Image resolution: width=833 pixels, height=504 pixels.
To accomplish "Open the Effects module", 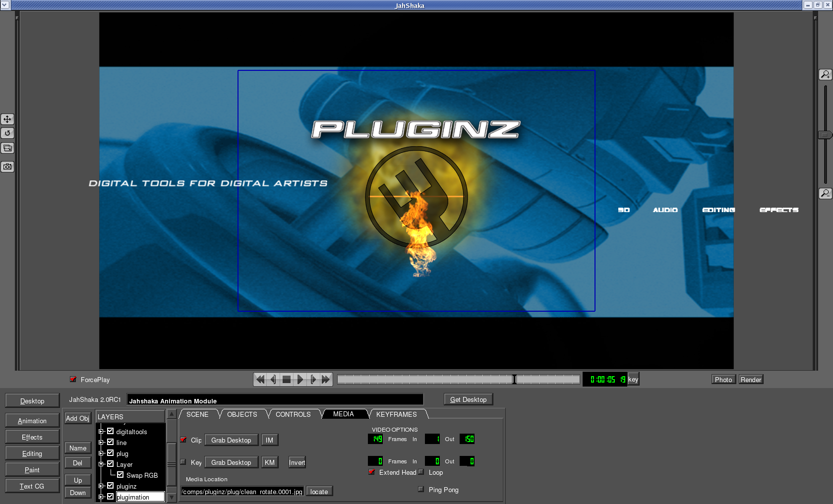I will tap(32, 437).
